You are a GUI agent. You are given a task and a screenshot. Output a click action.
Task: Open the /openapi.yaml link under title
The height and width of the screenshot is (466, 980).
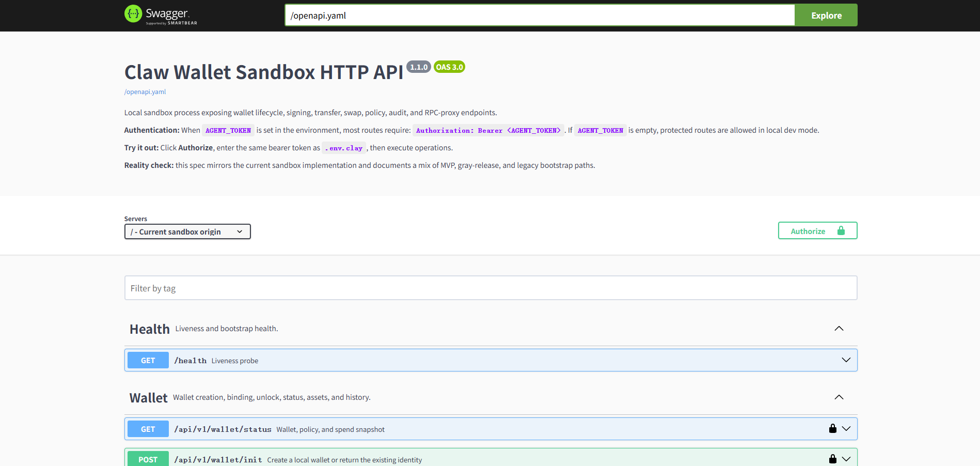(x=145, y=92)
